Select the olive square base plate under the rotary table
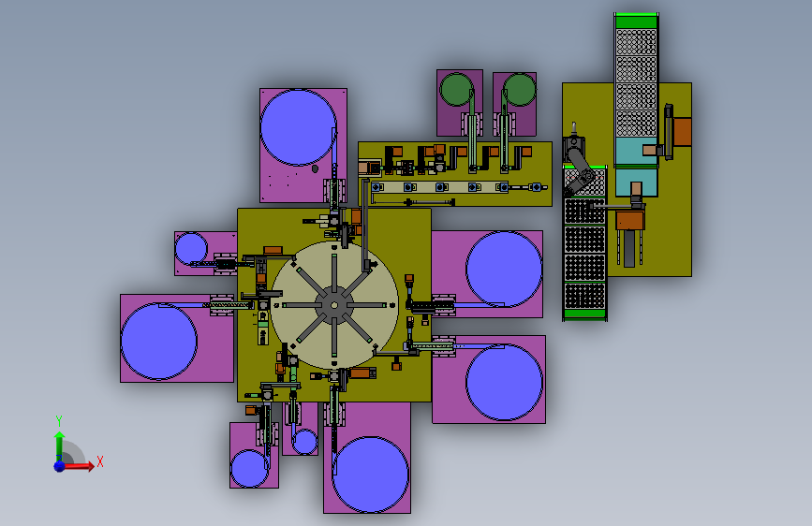Image resolution: width=812 pixels, height=526 pixels. (334, 305)
